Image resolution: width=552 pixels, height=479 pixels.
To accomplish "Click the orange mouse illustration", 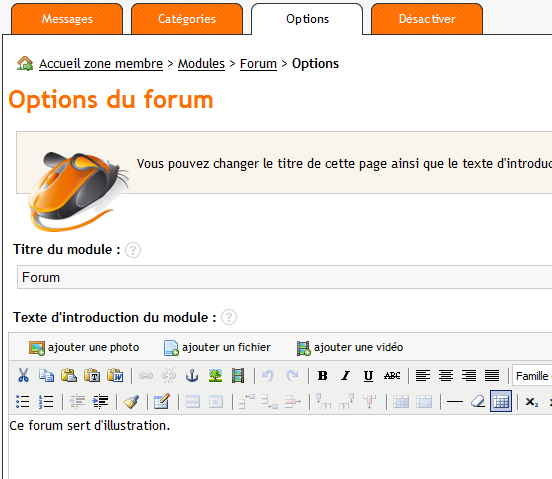I will [x=78, y=191].
